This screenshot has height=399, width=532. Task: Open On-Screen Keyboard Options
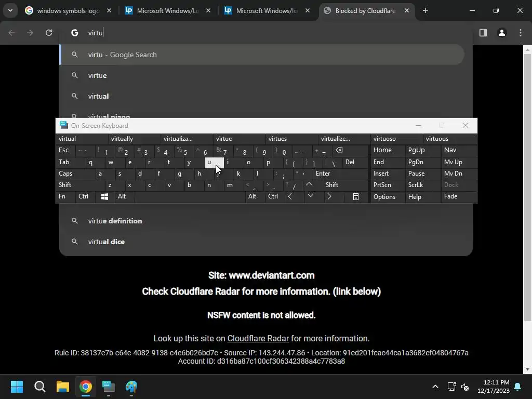388,197
